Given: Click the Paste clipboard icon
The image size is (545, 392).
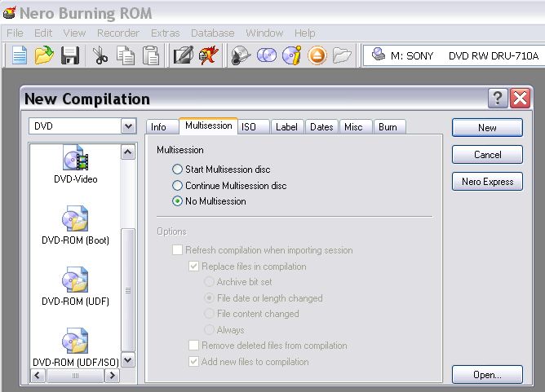Looking at the screenshot, I should pyautogui.click(x=151, y=55).
